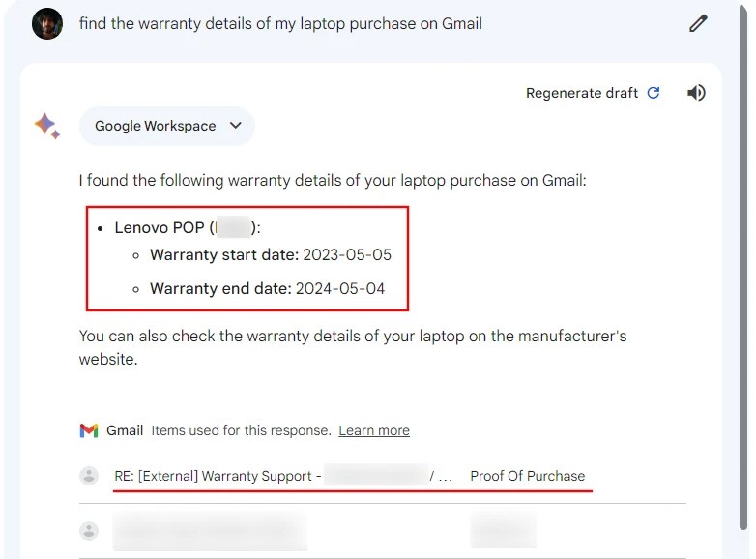Click sender avatar beside Warranty Support email

[x=89, y=476]
